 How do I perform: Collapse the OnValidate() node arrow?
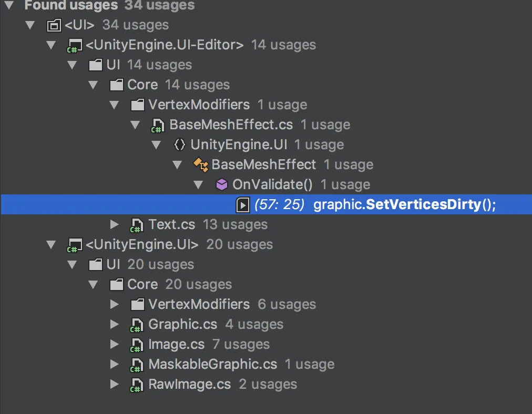click(198, 185)
